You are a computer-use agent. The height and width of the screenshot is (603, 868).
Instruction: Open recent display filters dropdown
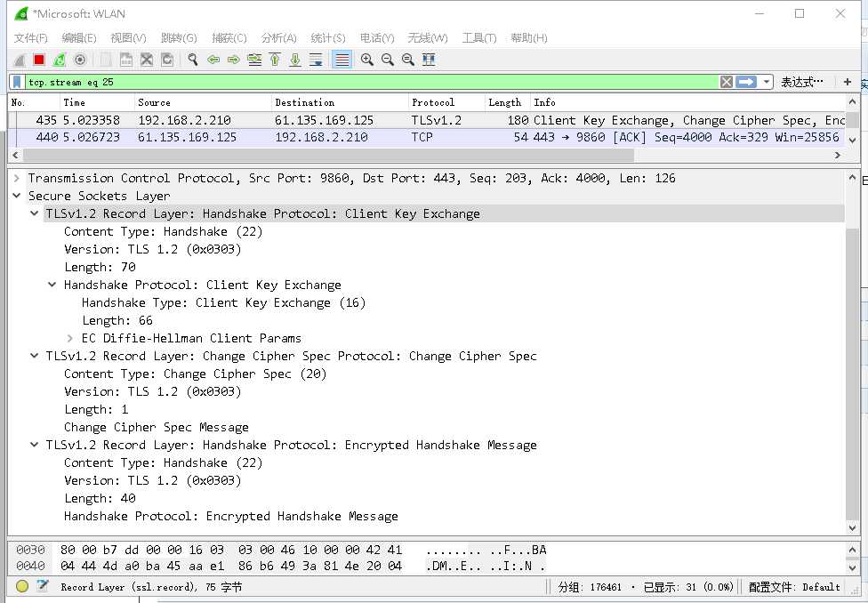pyautogui.click(x=766, y=82)
